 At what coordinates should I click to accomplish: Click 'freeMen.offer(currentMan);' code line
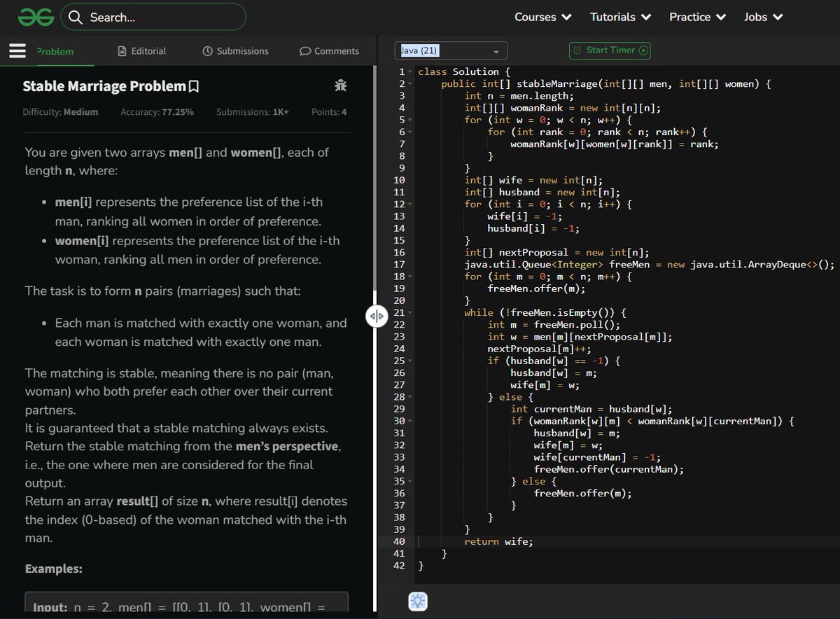click(x=609, y=469)
